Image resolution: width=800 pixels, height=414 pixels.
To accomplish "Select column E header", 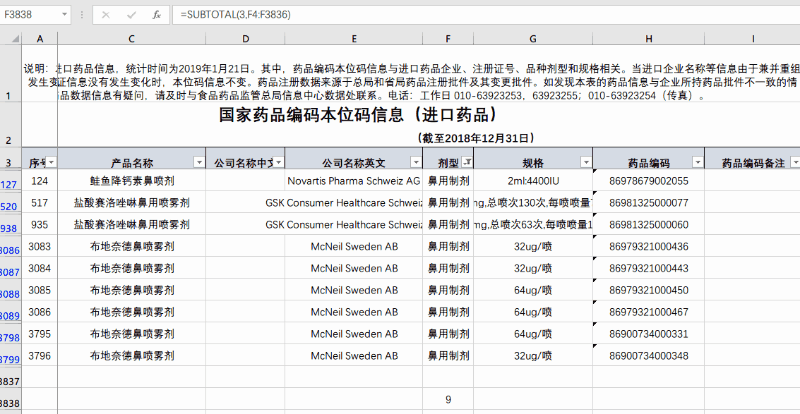I will [353, 38].
